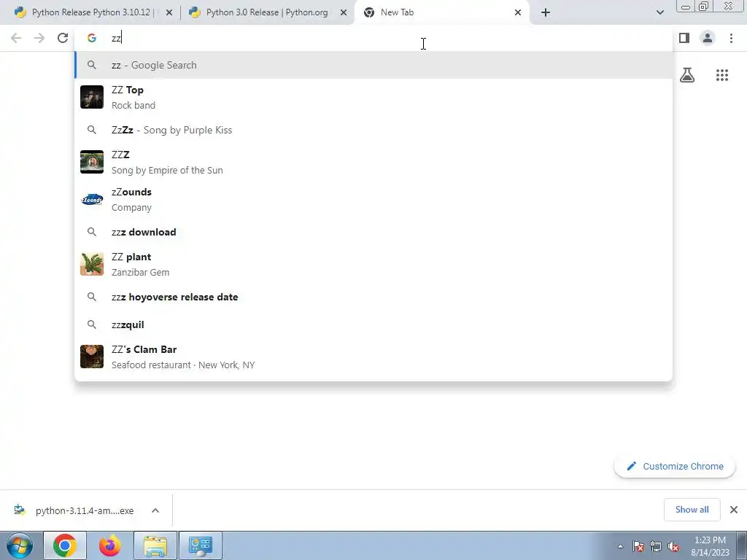Close the Python 3.10.12 tab

coord(169,13)
